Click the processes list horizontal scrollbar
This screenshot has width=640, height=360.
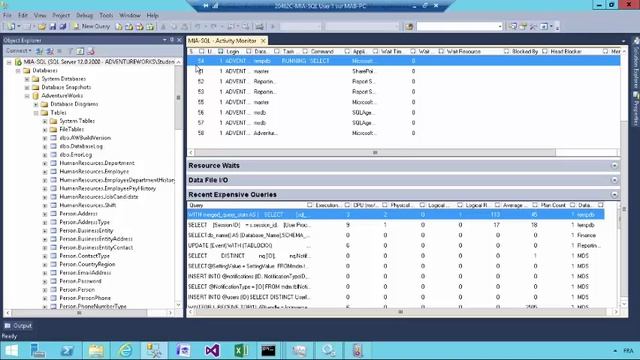point(375,153)
